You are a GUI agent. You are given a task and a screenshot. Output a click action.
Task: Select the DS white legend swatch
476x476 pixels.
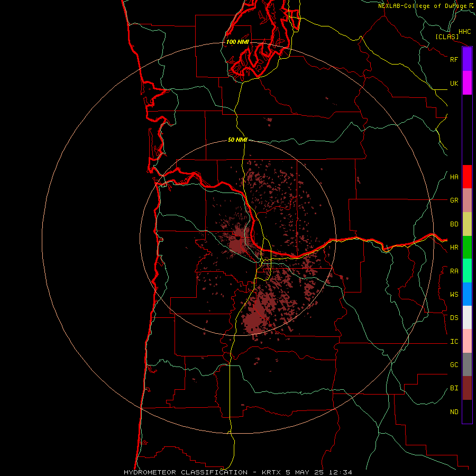(x=467, y=317)
